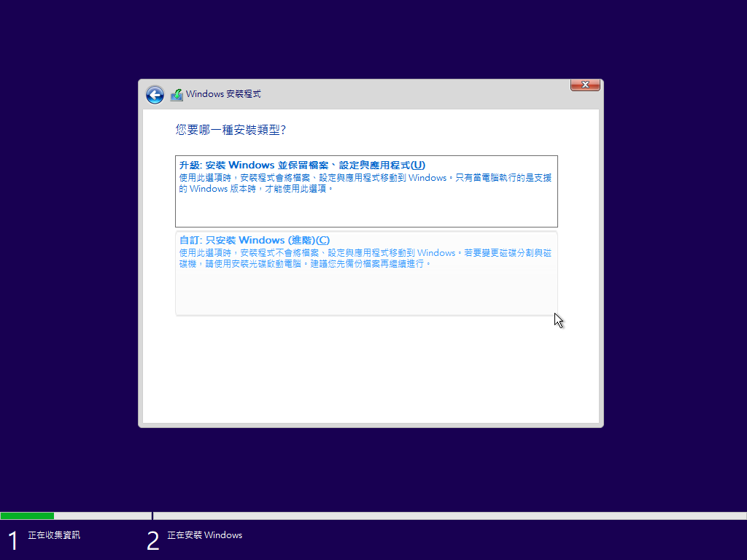The height and width of the screenshot is (560, 747).
Task: Click the large step number 2
Action: (x=152, y=540)
